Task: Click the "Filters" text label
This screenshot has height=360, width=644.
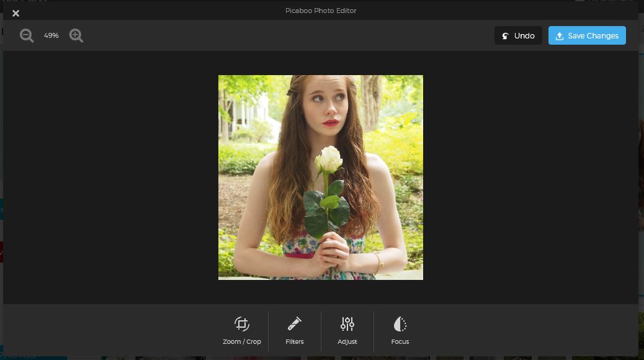Action: click(295, 342)
